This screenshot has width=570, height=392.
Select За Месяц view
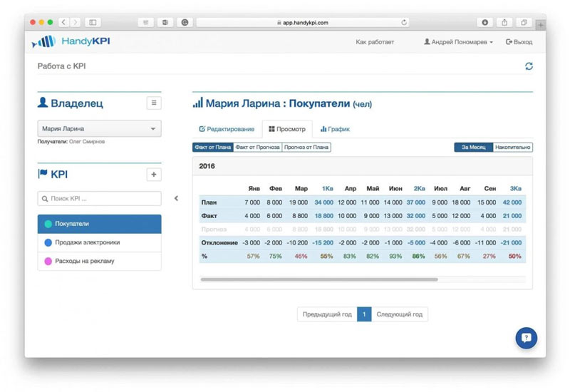pos(473,148)
